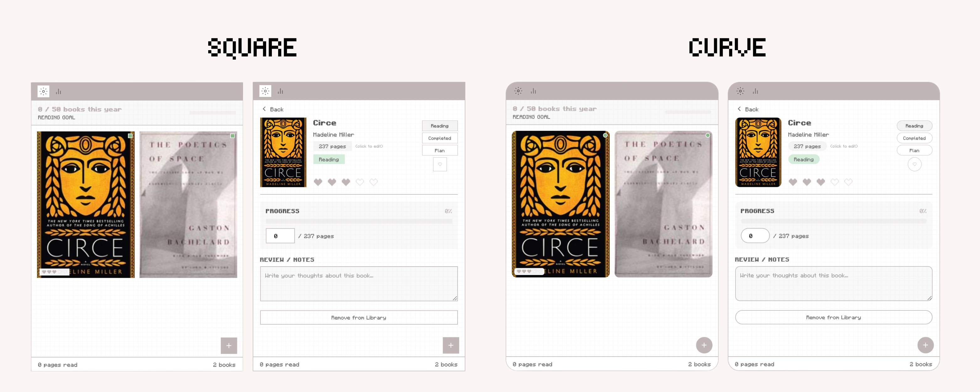Focus current page input in square detail panel

coord(280,236)
